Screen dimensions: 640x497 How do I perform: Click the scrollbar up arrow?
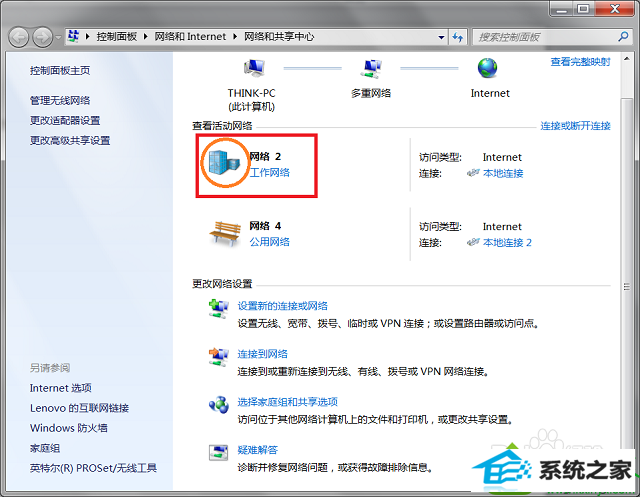point(626,60)
